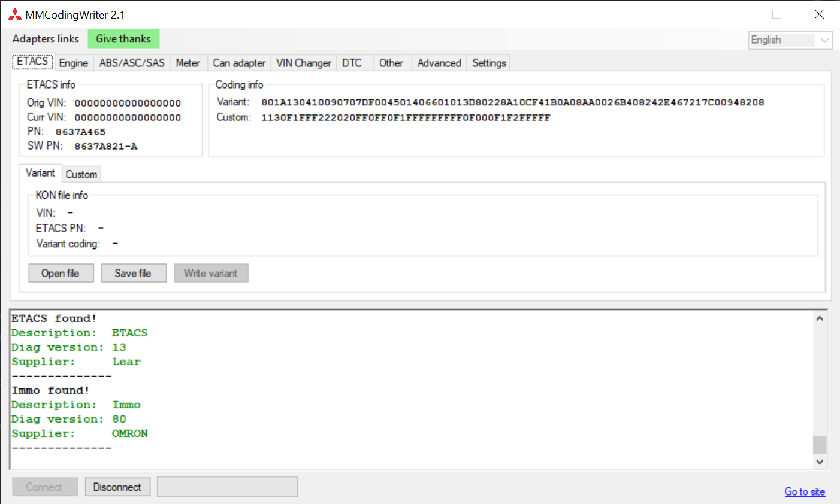Switch to the Other tab
Screen dimensions: 840x504
tap(391, 63)
